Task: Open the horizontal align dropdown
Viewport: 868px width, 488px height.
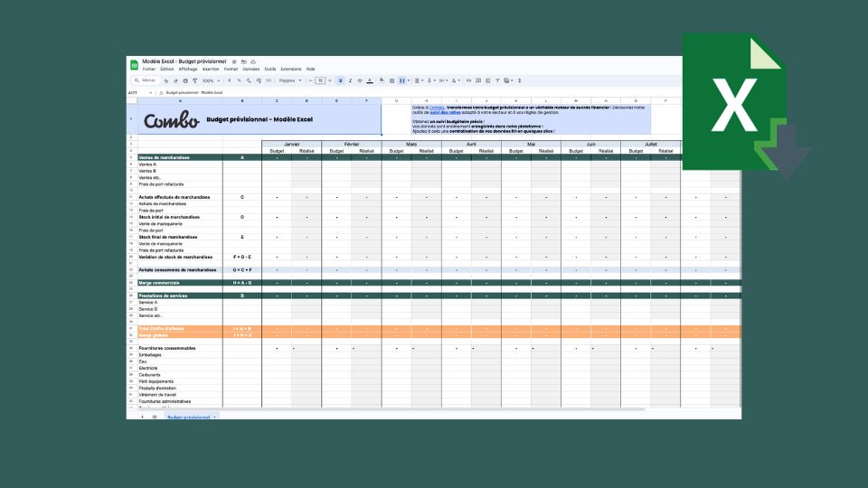Action: coord(419,80)
